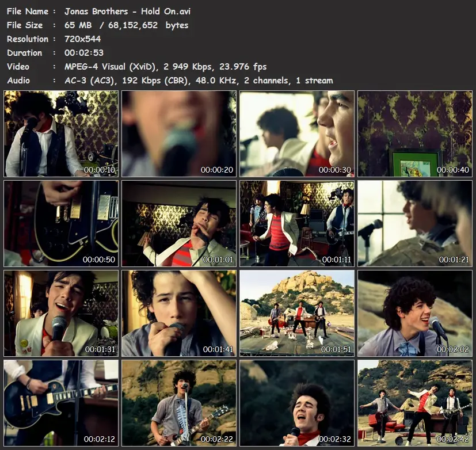This screenshot has height=450, width=476.
Task: Click the file name Jonas Brothers - Hold On.avi
Action: point(128,12)
